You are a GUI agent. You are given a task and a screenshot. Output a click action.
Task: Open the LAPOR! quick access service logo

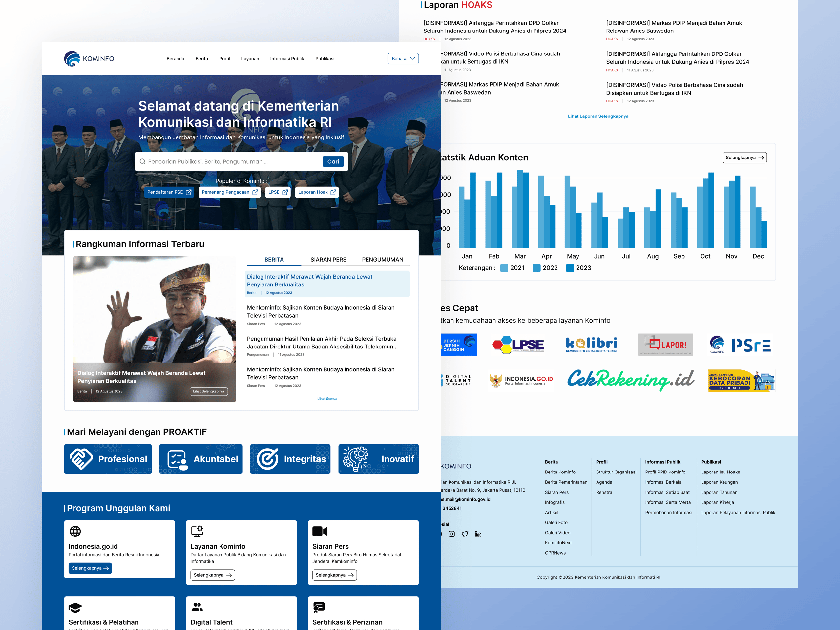665,345
